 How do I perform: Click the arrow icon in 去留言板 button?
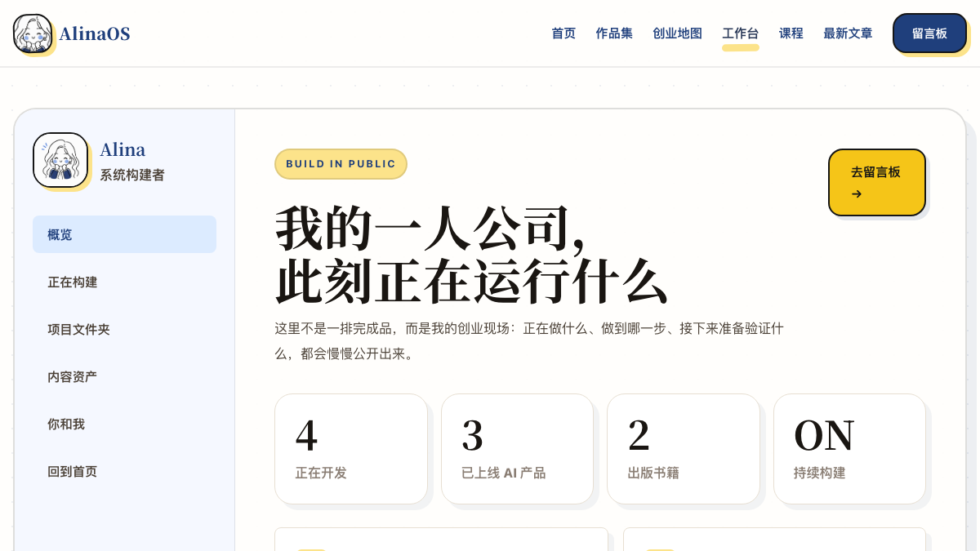857,194
